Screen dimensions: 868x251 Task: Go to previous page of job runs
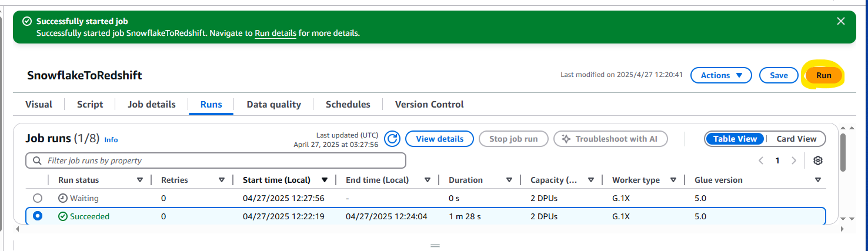click(761, 160)
